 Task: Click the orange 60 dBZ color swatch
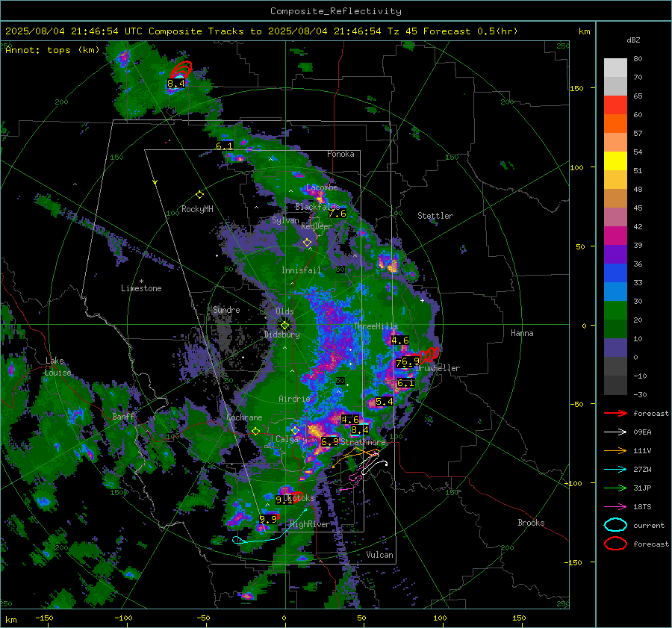(x=615, y=123)
